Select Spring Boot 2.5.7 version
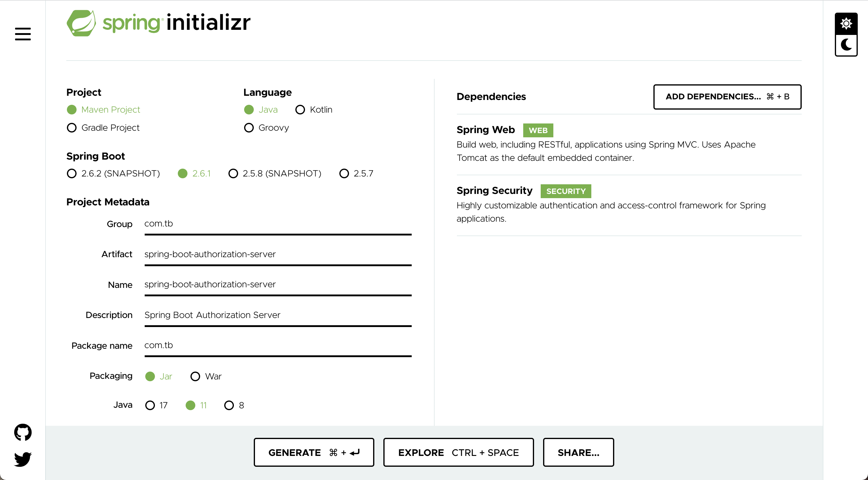 pos(356,174)
